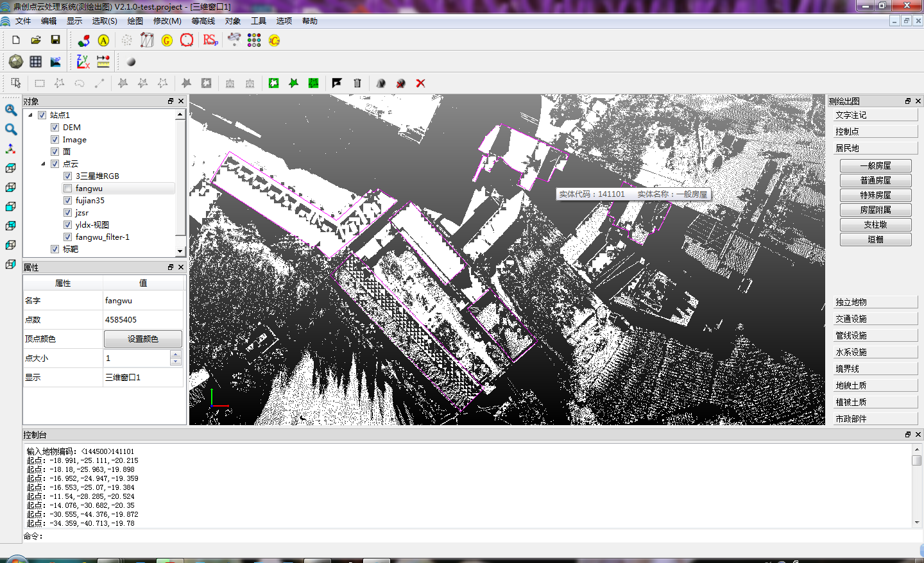Viewport: 924px width, 563px height.
Task: Click the trash can icon in toolbar
Action: point(357,83)
